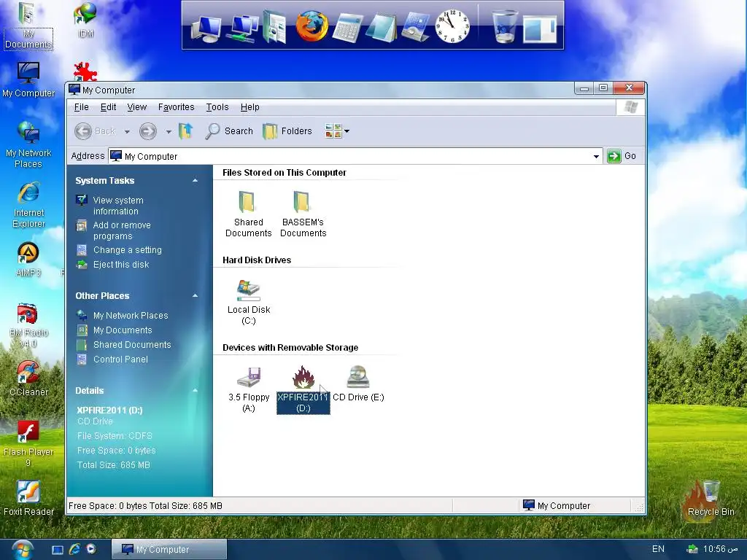Open the Back history dropdown arrow
747x560 pixels.
(x=127, y=131)
